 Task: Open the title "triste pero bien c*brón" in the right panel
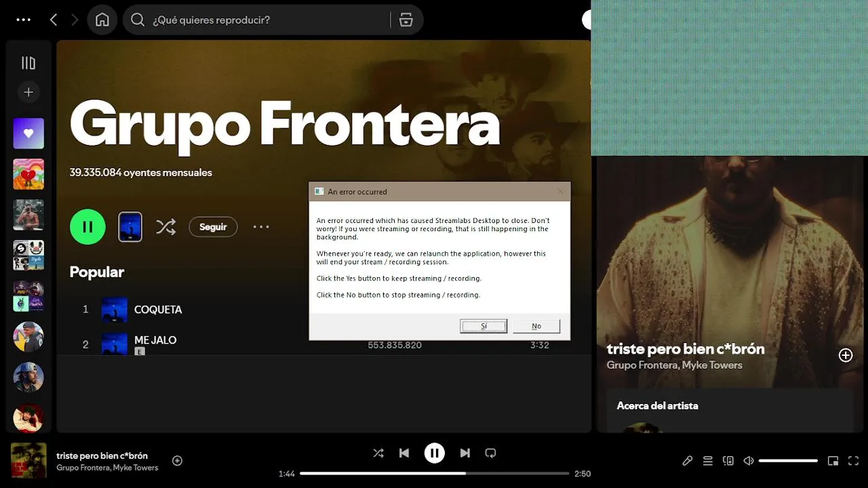point(686,348)
